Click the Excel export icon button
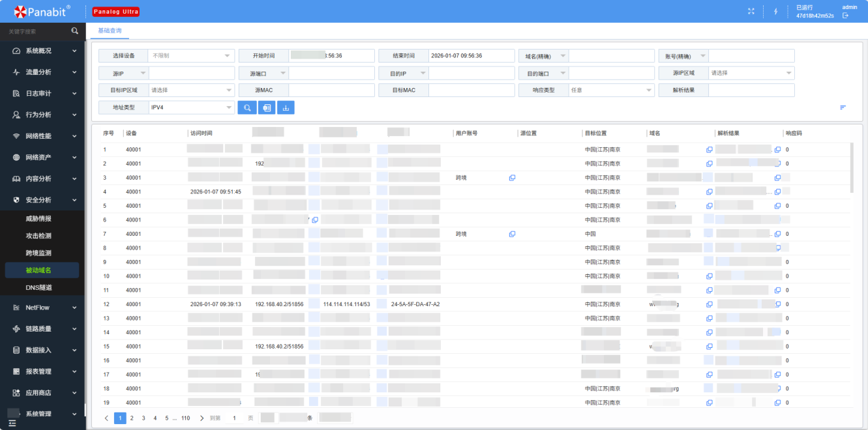This screenshot has width=868, height=430. pos(266,107)
